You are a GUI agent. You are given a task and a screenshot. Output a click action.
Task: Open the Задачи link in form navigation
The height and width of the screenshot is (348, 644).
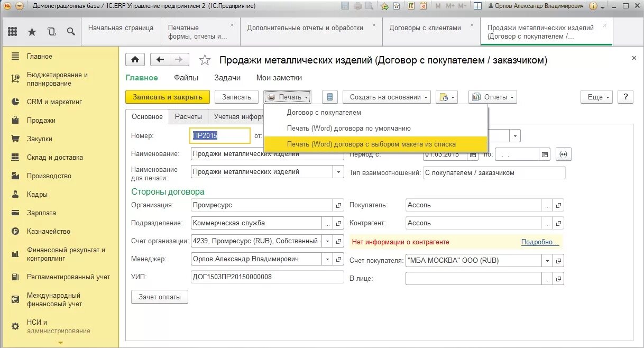pos(227,78)
